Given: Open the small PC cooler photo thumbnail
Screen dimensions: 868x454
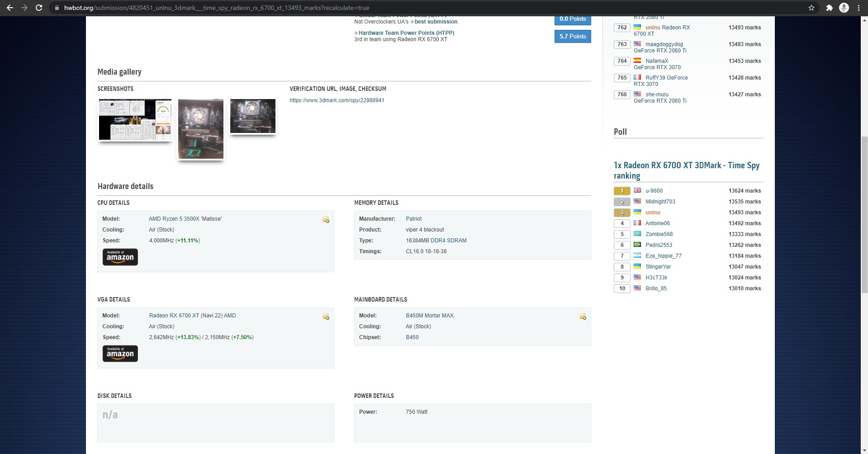Looking at the screenshot, I should [253, 116].
